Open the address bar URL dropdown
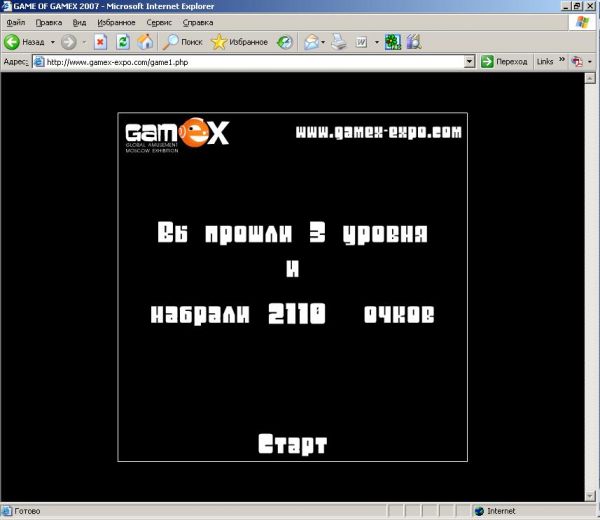Screen dimensions: 600x520 tap(469, 62)
